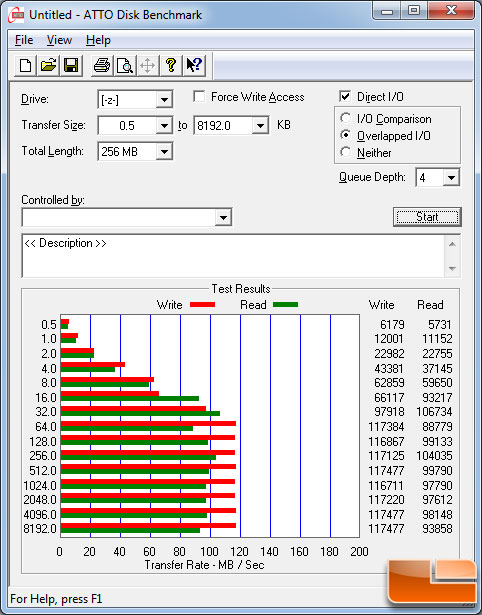Expand the 8192.0 transfer size dropdown

point(260,126)
